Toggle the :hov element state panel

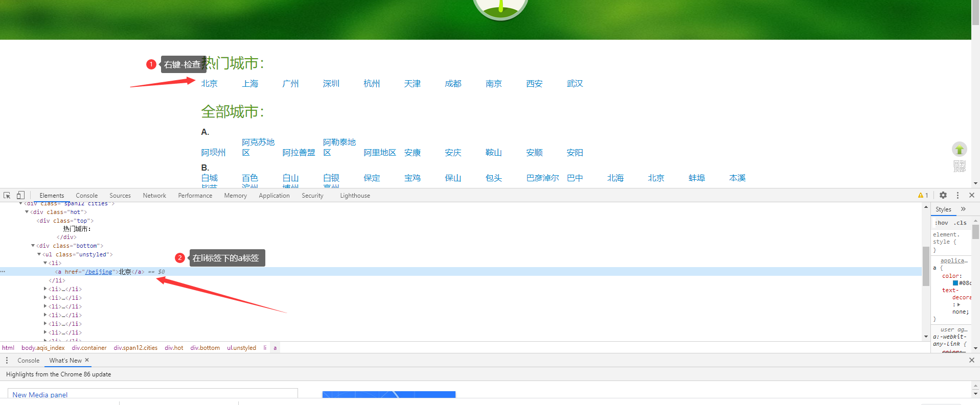tap(941, 223)
